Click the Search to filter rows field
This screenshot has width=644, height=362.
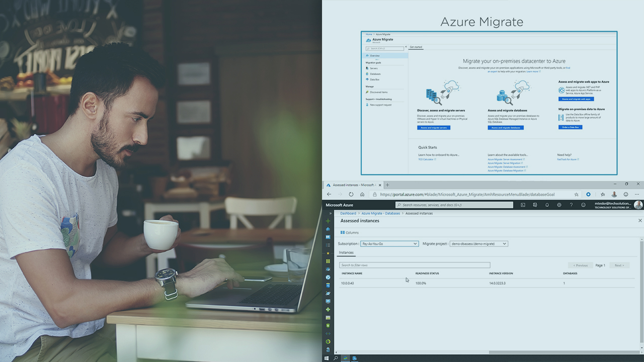point(414,265)
